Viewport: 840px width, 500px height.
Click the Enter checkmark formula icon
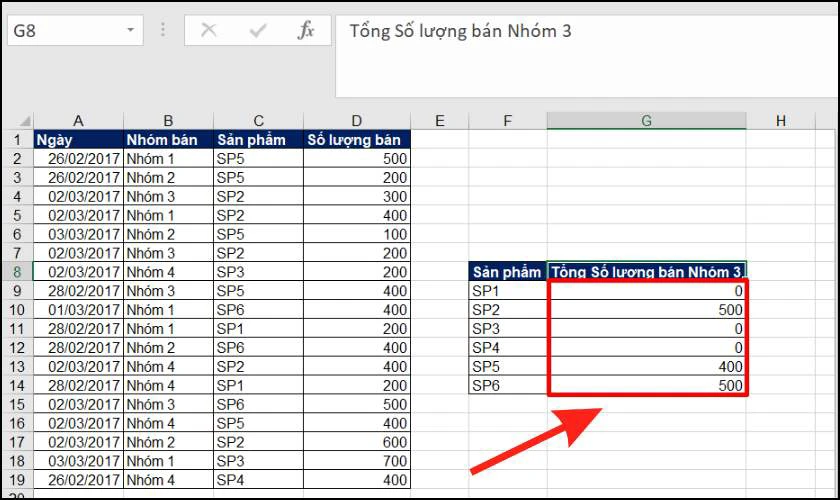(x=258, y=30)
